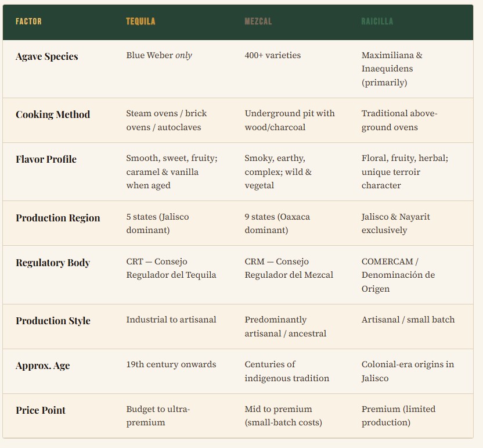Click the 19th century onwards cell
The height and width of the screenshot is (448, 483).
[171, 364]
